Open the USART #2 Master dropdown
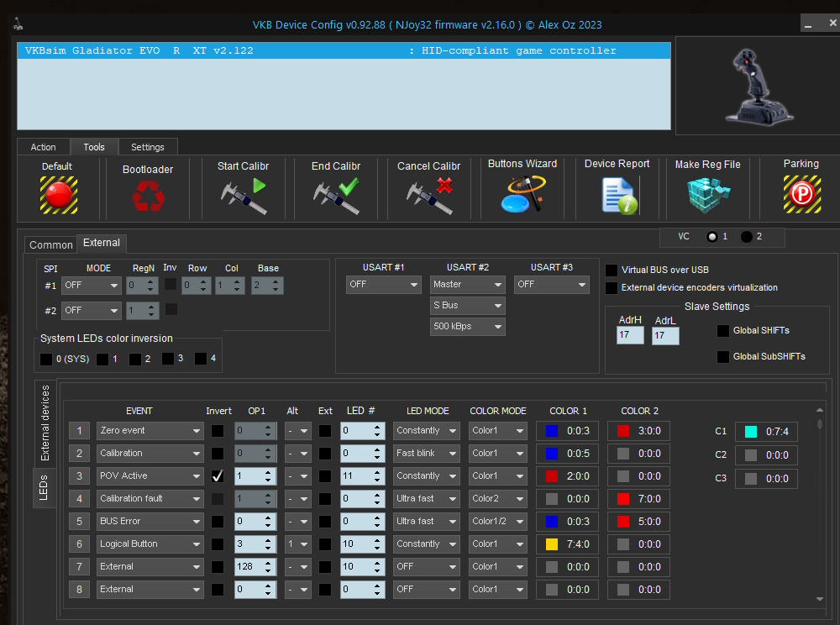Image resolution: width=840 pixels, height=625 pixels. click(x=468, y=285)
